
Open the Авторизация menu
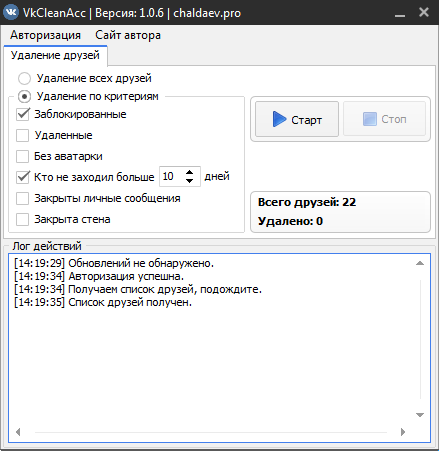coord(45,35)
